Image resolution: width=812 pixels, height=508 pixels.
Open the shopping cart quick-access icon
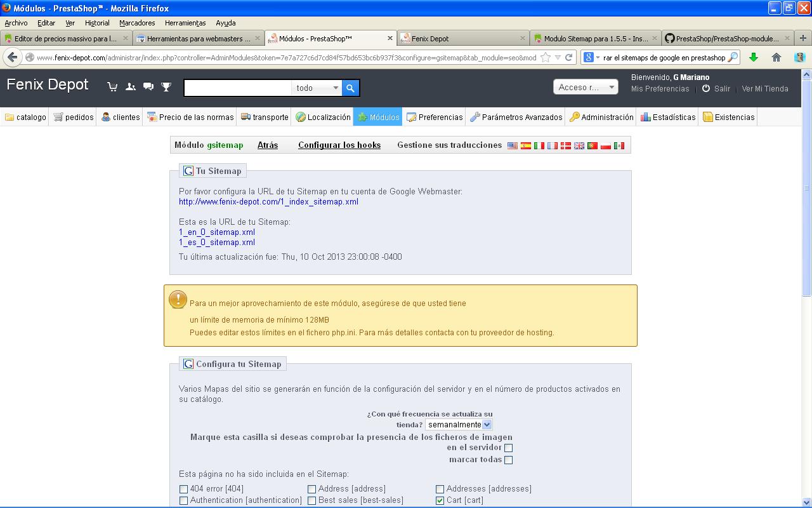tap(112, 87)
